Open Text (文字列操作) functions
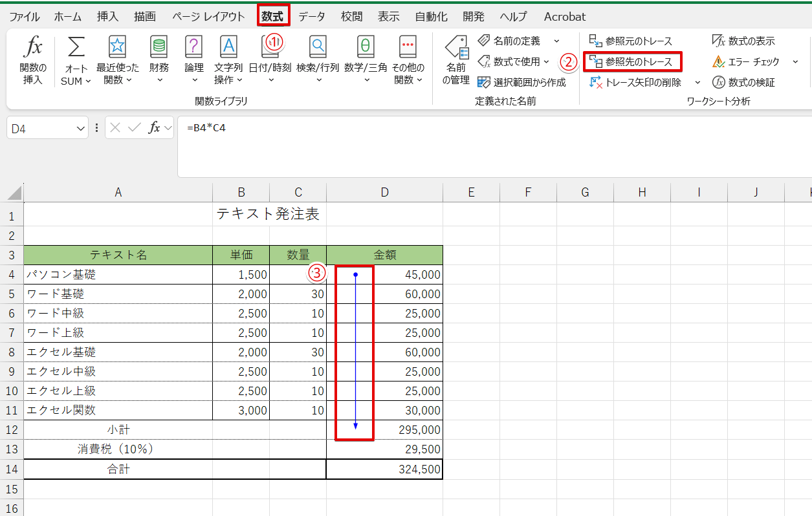 click(x=228, y=61)
